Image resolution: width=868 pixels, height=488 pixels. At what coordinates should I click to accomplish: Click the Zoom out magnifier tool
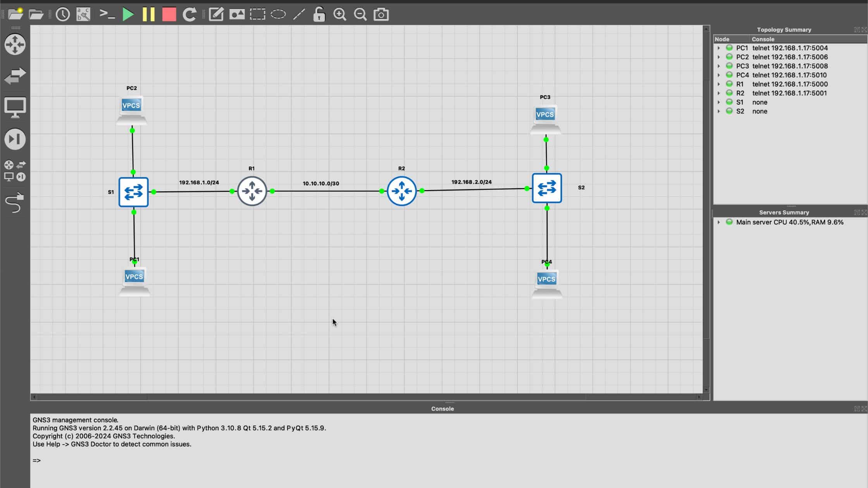(x=361, y=14)
